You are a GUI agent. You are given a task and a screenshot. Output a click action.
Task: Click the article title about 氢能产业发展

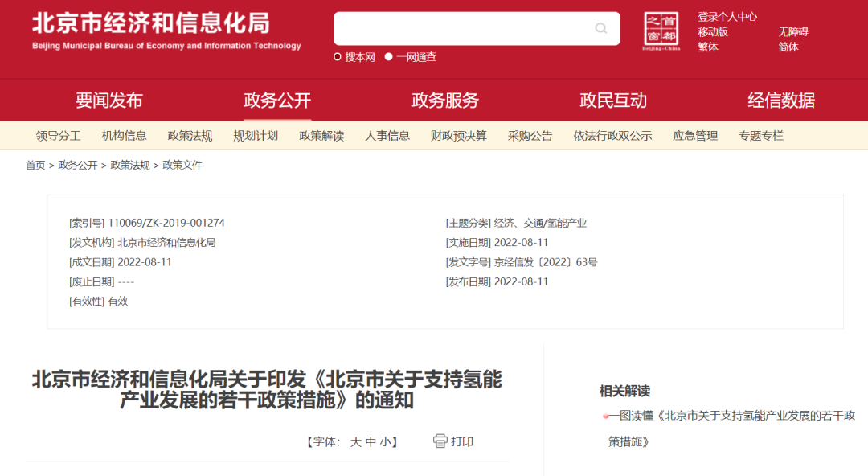click(267, 389)
